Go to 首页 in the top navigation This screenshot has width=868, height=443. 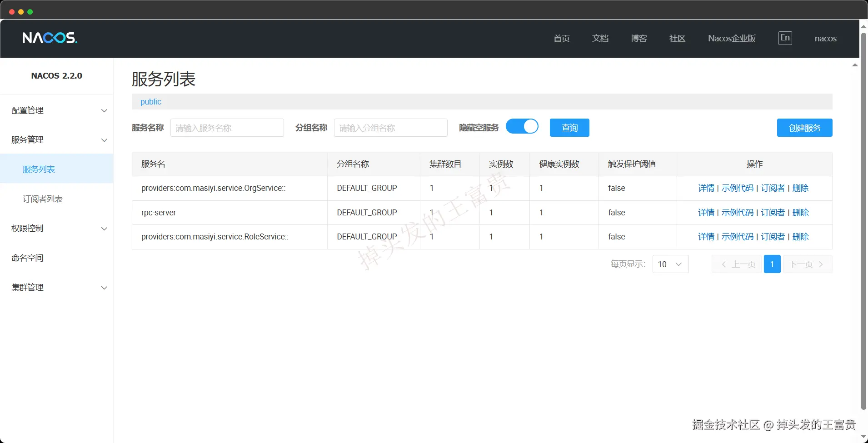[x=562, y=39]
